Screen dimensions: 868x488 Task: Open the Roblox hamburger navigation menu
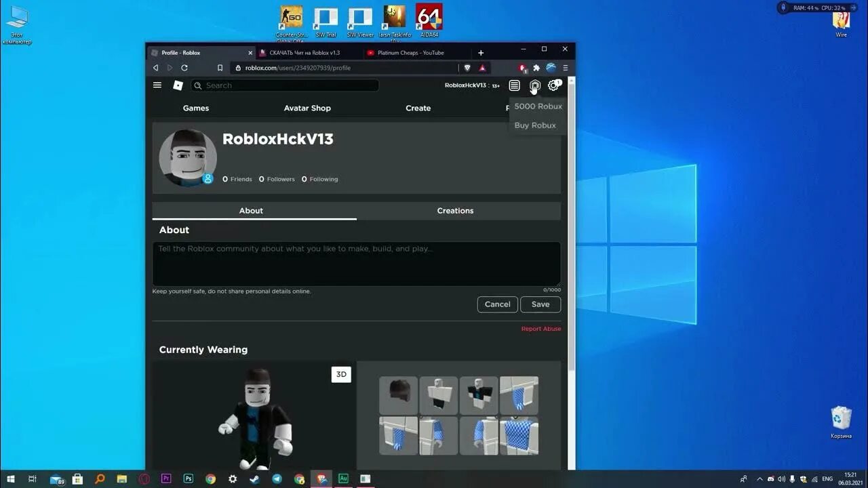tap(157, 85)
